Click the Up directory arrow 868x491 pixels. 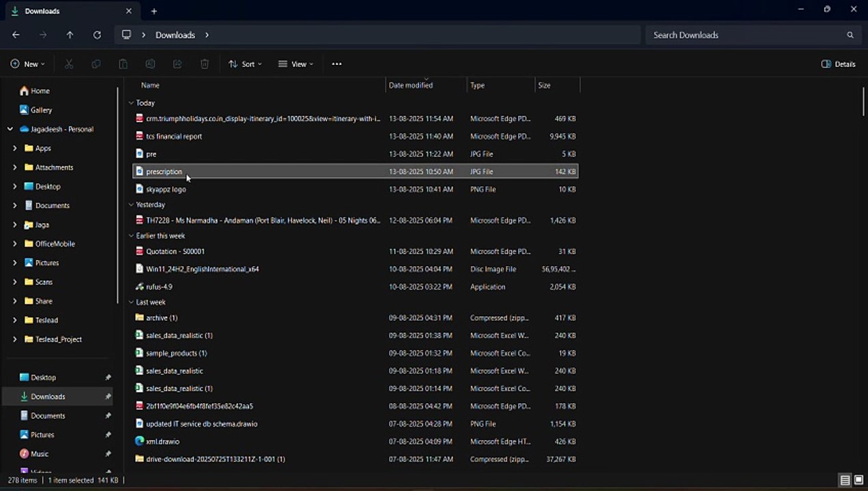(70, 35)
